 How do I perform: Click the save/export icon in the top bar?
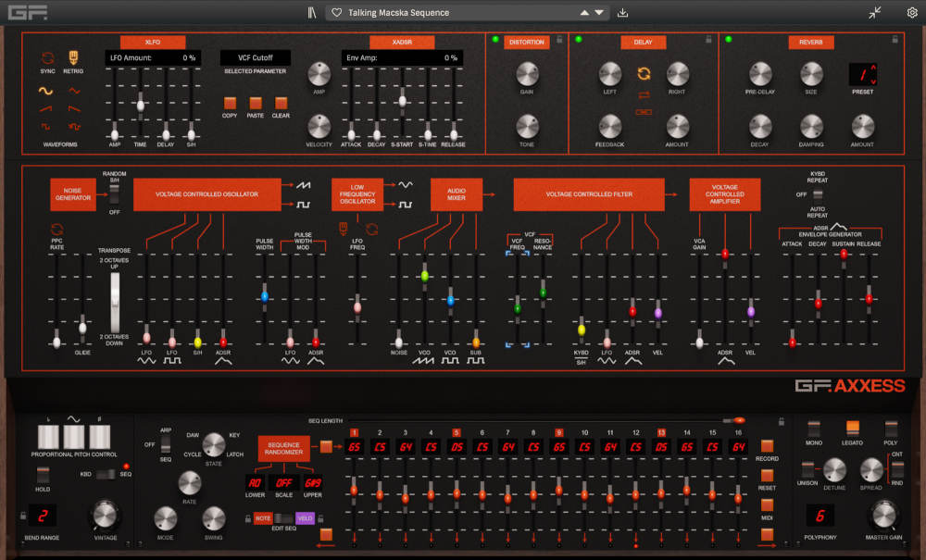pos(622,13)
